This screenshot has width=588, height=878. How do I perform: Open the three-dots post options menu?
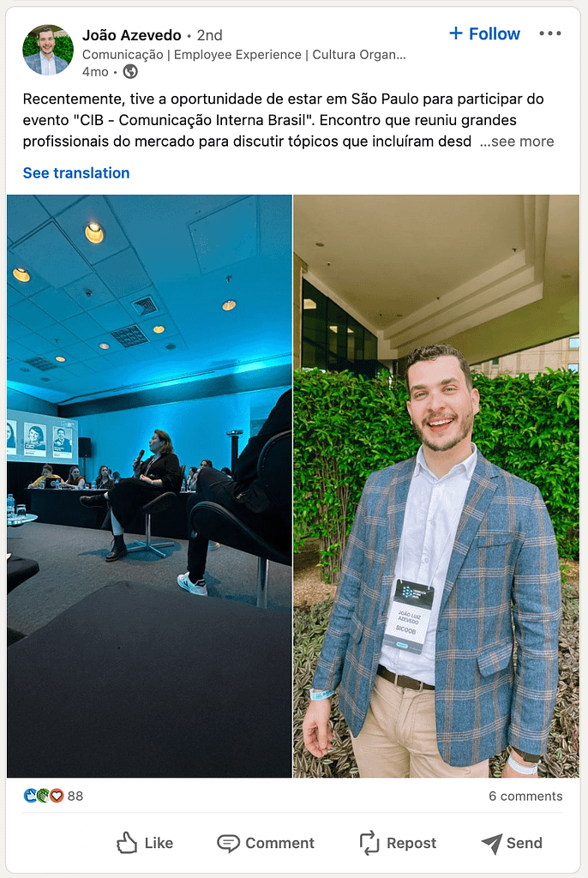[x=550, y=33]
